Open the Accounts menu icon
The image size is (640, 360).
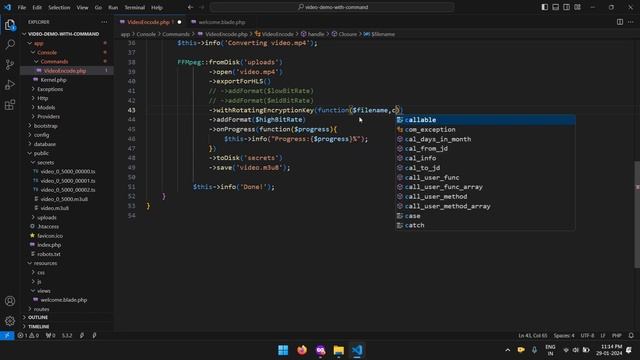pos(10,301)
